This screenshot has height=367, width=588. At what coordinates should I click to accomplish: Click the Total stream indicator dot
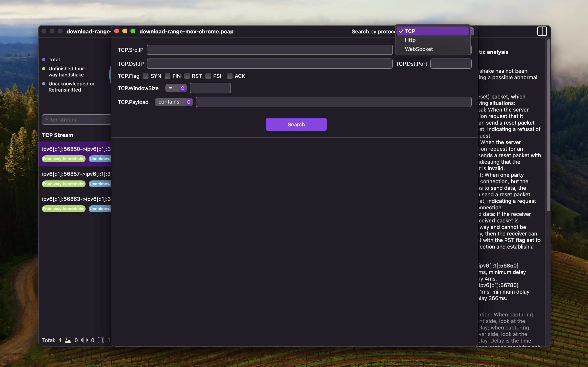pyautogui.click(x=44, y=59)
